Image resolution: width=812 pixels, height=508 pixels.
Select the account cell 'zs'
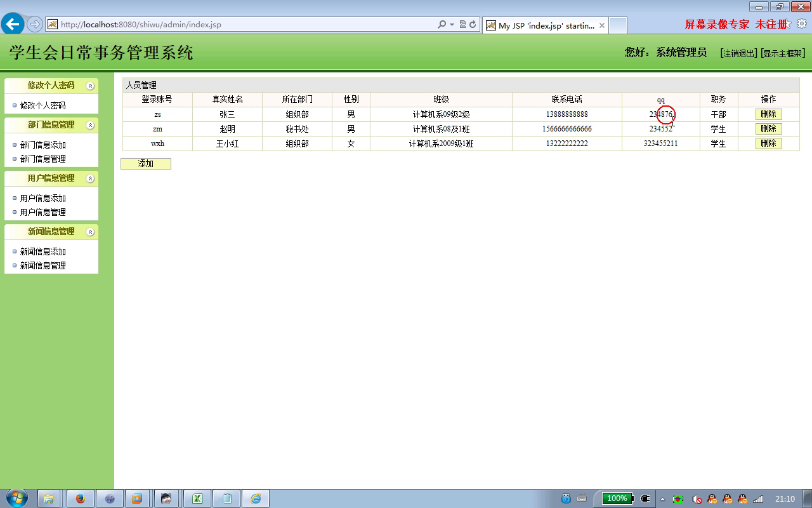(x=157, y=114)
